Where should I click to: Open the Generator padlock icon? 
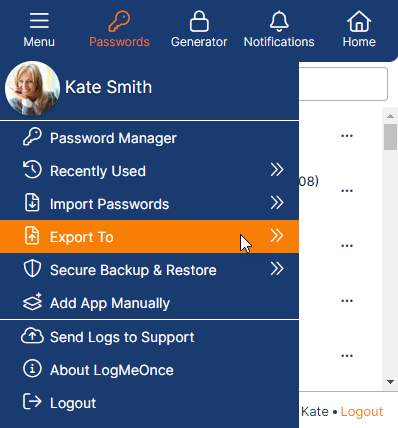click(199, 21)
